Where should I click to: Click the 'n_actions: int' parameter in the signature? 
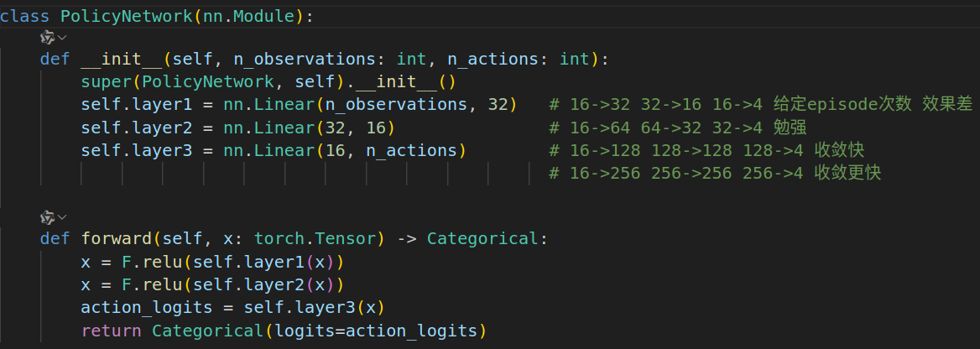(519, 60)
